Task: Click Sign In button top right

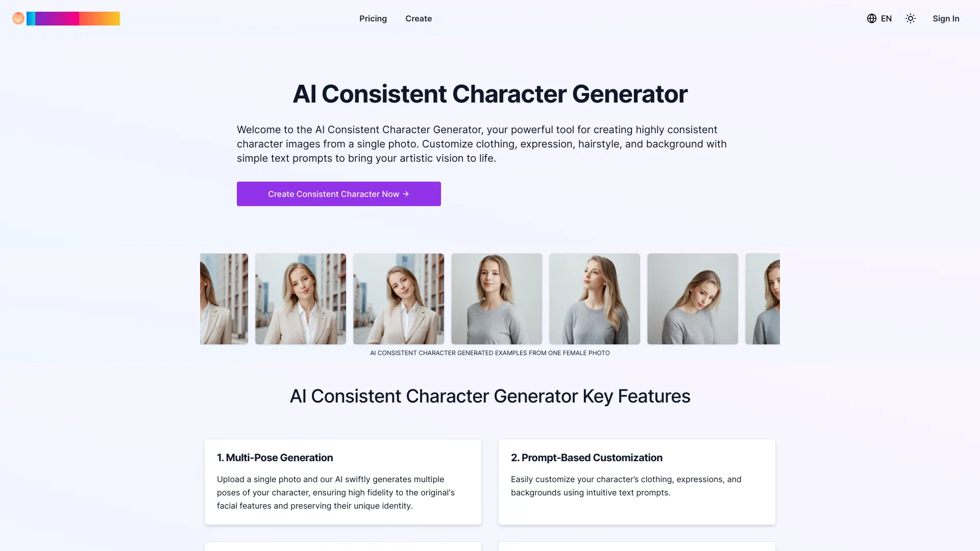Action: tap(946, 18)
